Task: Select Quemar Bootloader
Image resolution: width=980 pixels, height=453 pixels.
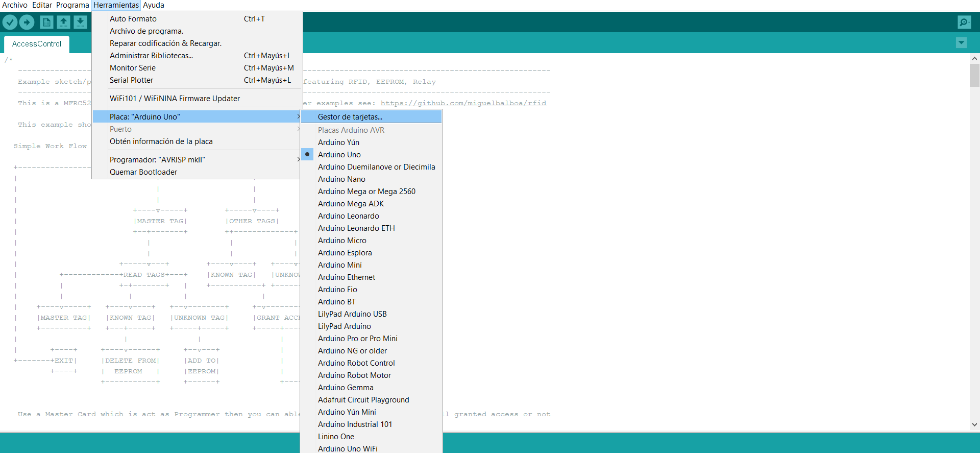Action: (x=197, y=172)
